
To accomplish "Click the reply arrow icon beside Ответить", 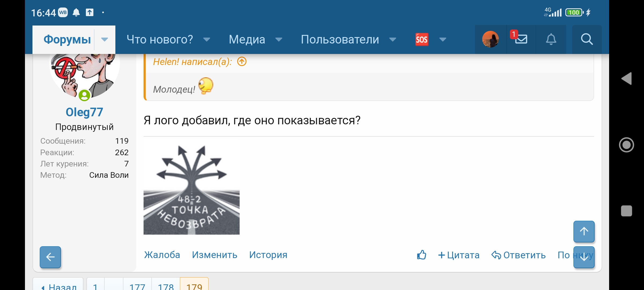I will coord(496,255).
